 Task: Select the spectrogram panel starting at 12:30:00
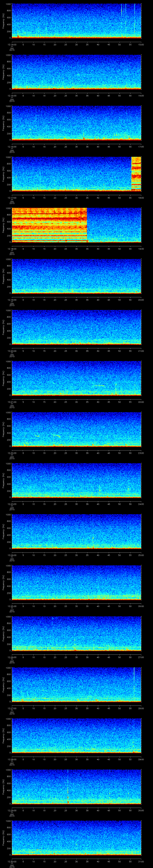click(x=76, y=838)
